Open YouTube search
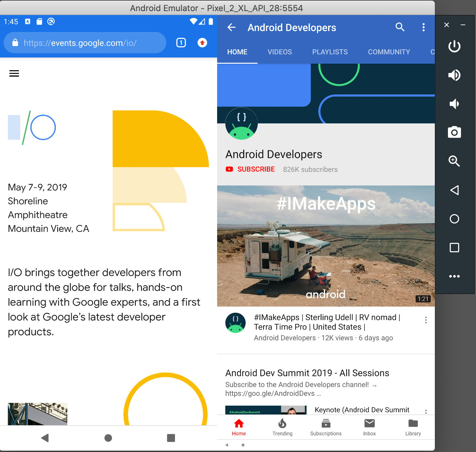476x452 pixels. [400, 27]
